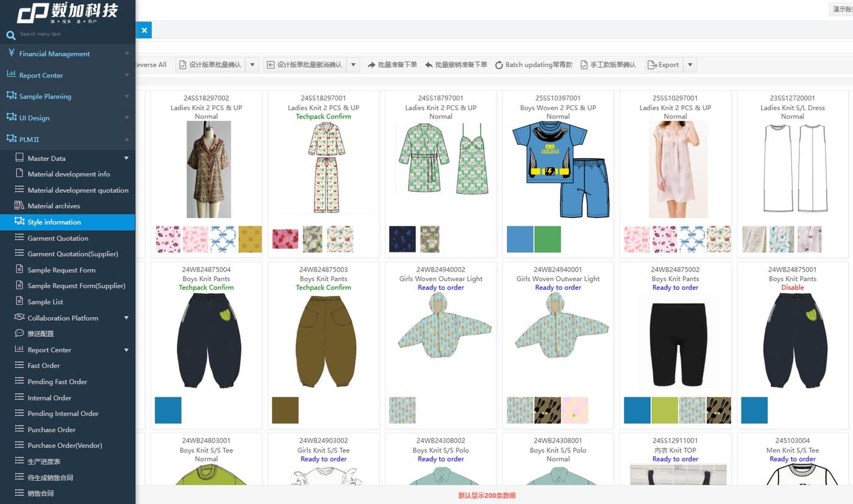
Task: Click style code 24SS18297002
Action: pyautogui.click(x=206, y=98)
